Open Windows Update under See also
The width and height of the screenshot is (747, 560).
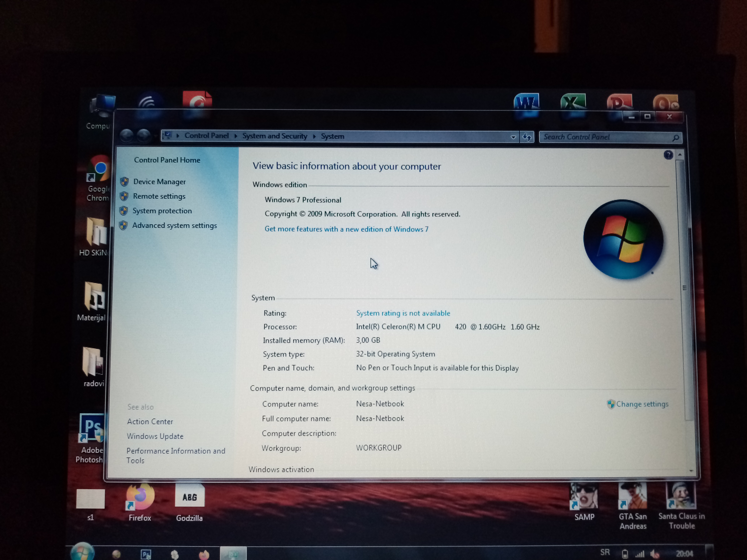(155, 436)
